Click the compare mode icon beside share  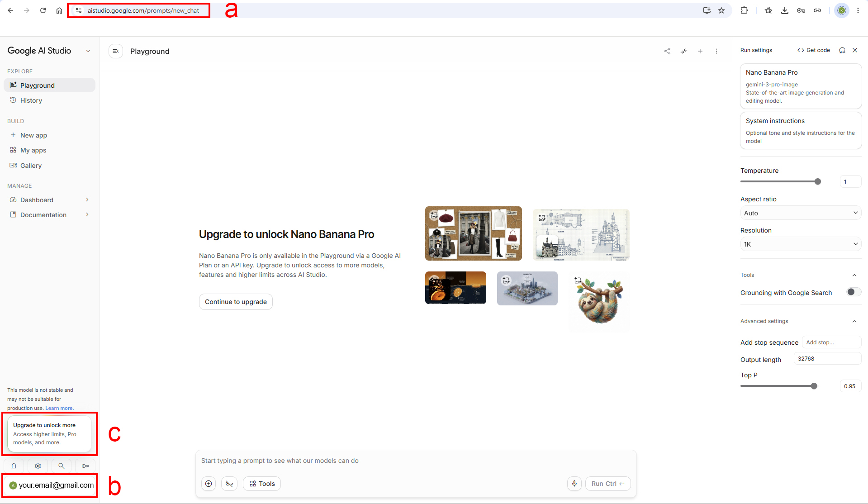pos(684,51)
